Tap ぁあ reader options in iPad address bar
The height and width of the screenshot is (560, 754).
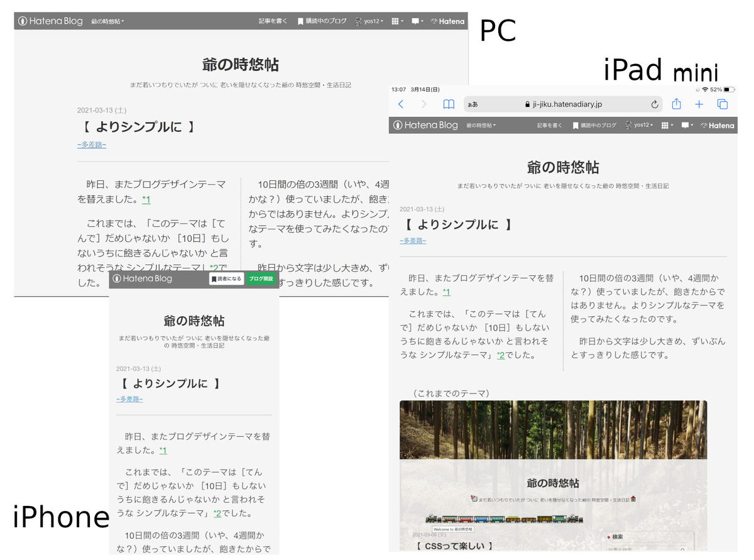point(473,105)
